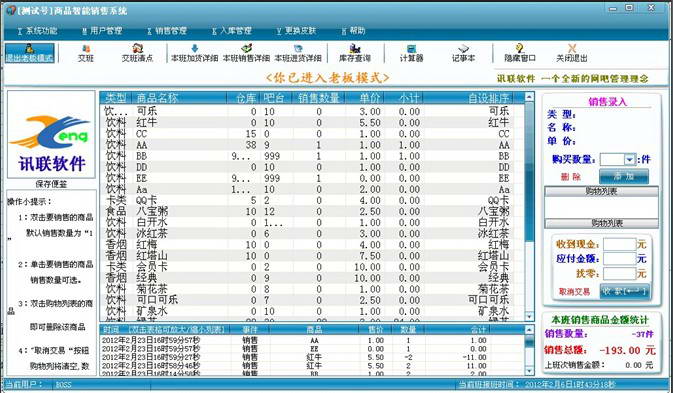
Task: Click the 删除 red text link
Action: [x=570, y=177]
